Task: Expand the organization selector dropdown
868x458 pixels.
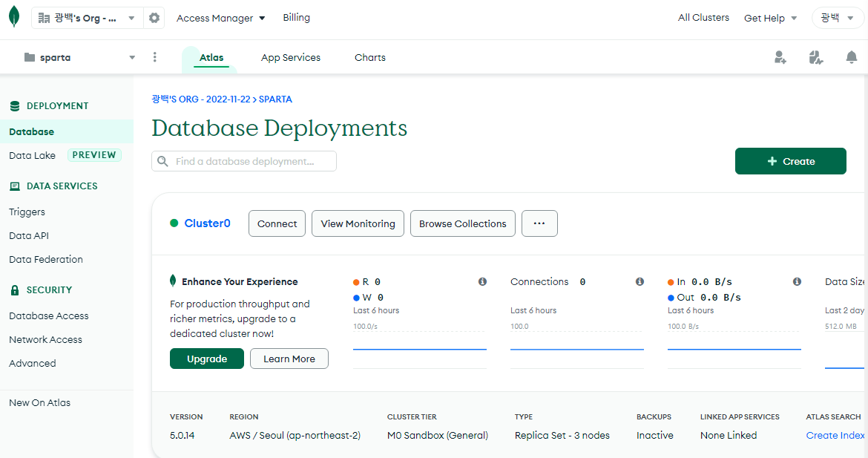Action: [88, 18]
